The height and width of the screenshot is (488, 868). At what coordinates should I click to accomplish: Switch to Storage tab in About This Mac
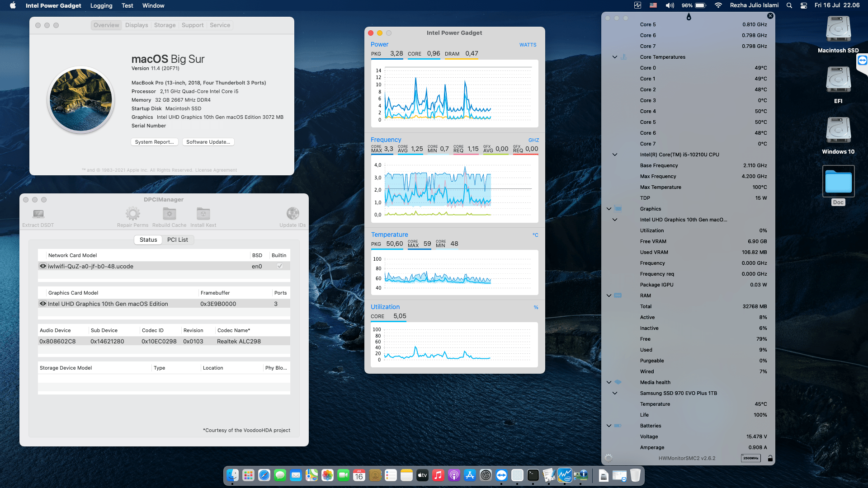(x=165, y=25)
